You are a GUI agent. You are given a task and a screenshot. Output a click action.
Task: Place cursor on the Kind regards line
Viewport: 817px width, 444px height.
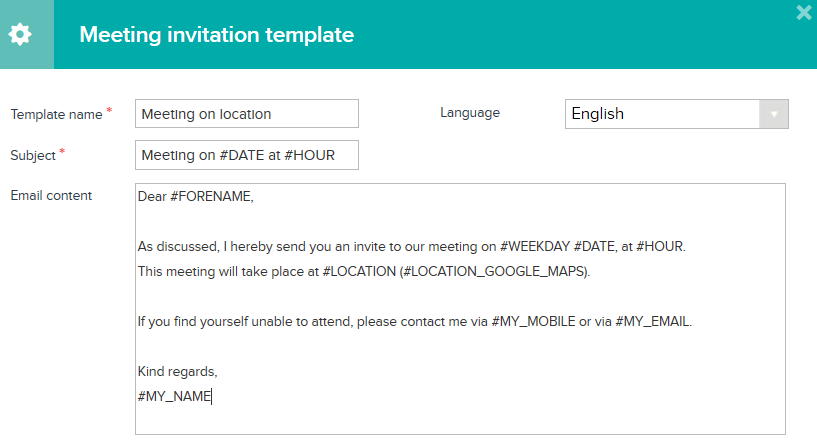[177, 371]
